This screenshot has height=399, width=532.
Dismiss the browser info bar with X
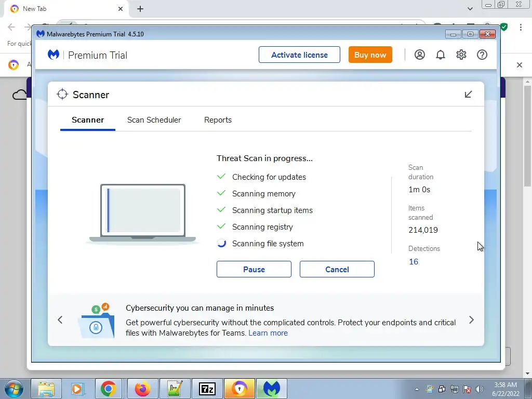click(x=520, y=65)
